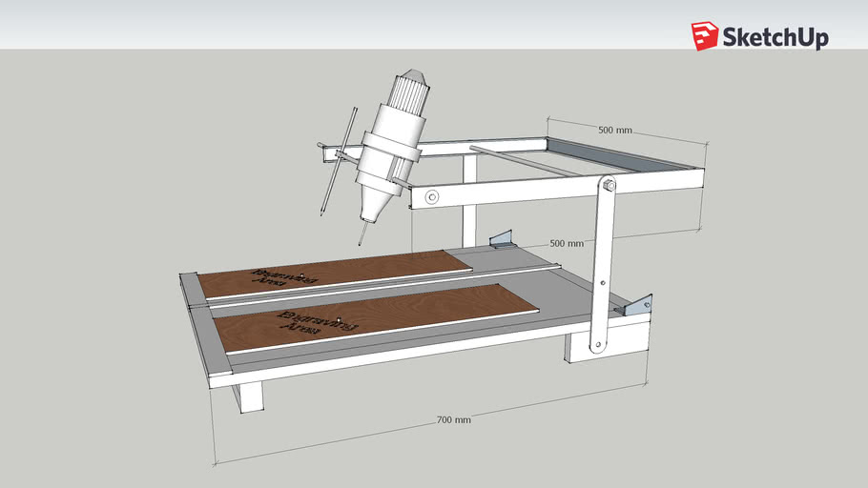Click the upper board's Engraving Area text
Screen dimensions: 868x488
[282, 278]
